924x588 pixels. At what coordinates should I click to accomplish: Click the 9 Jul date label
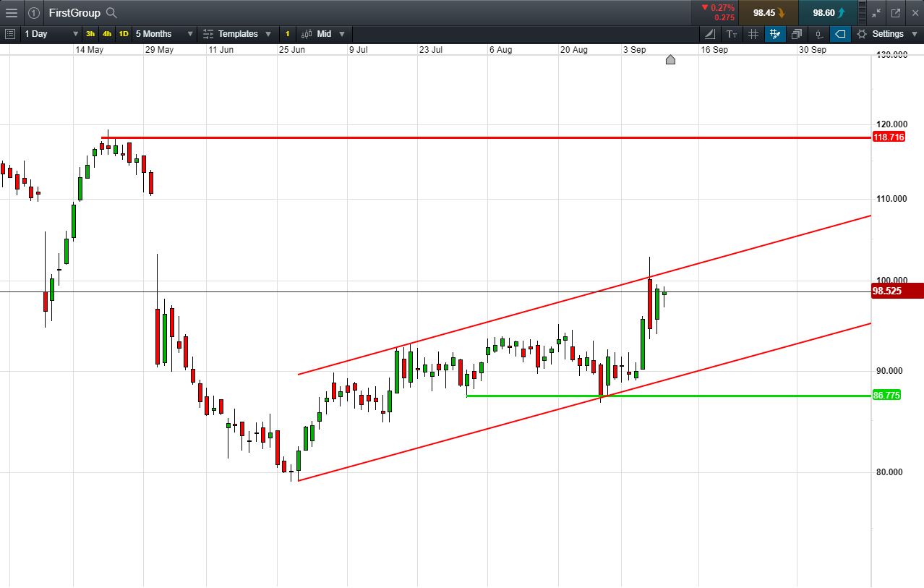(x=359, y=50)
